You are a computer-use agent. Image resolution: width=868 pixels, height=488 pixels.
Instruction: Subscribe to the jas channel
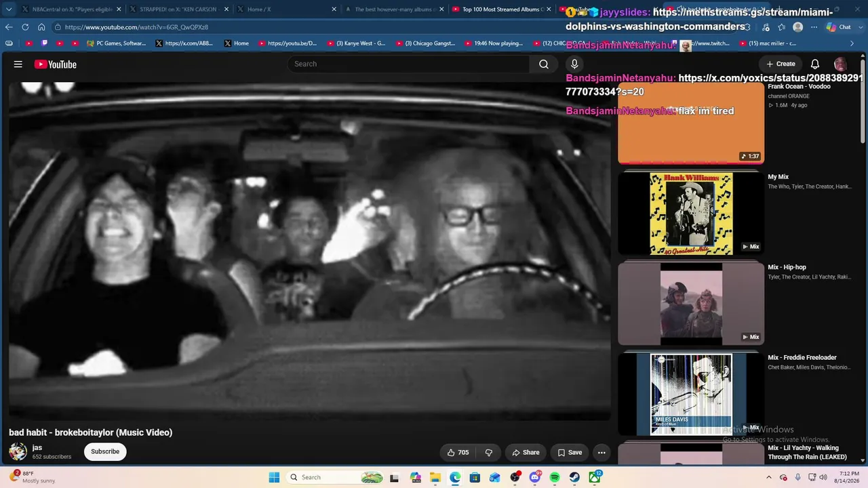pos(105,451)
